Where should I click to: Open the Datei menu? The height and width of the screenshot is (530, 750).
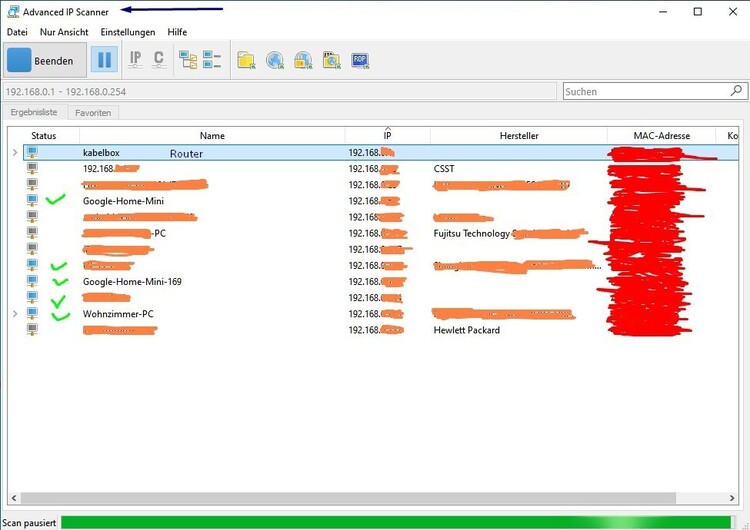(x=17, y=32)
